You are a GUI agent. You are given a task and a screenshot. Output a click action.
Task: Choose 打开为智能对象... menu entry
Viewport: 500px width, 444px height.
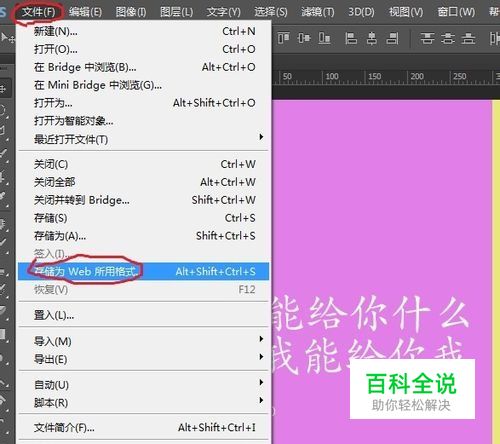(x=144, y=121)
